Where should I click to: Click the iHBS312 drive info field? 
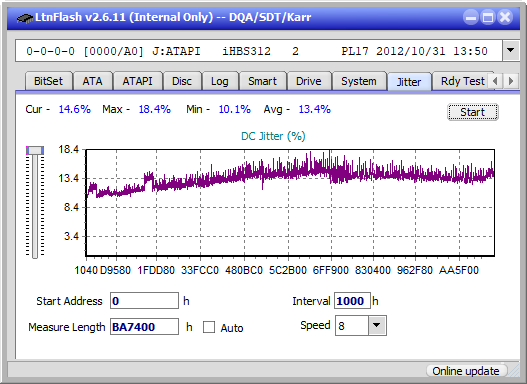(259, 51)
